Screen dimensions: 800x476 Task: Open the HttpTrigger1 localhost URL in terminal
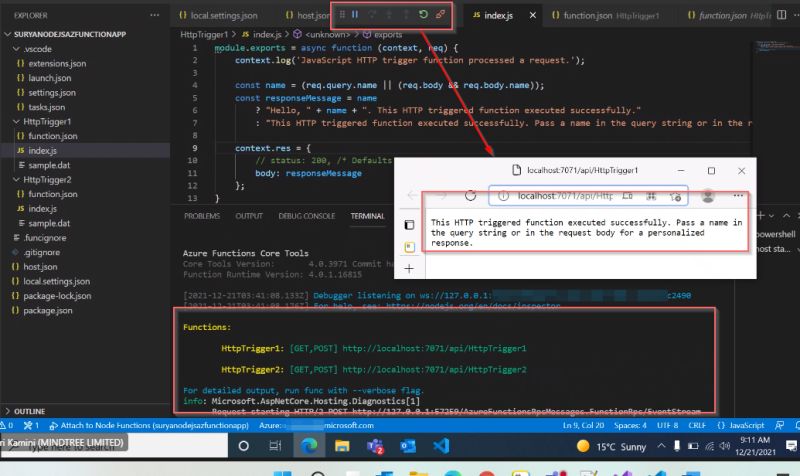coord(434,348)
